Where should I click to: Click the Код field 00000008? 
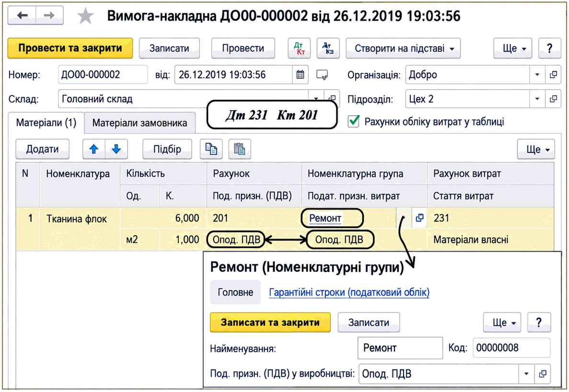tap(511, 348)
